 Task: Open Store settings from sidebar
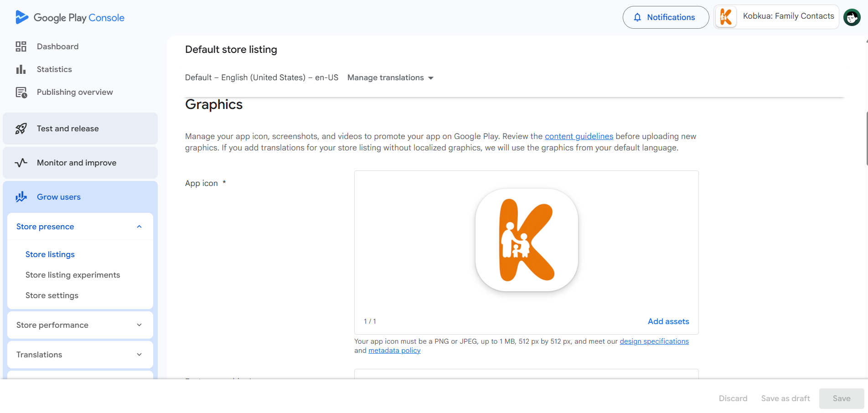point(52,295)
